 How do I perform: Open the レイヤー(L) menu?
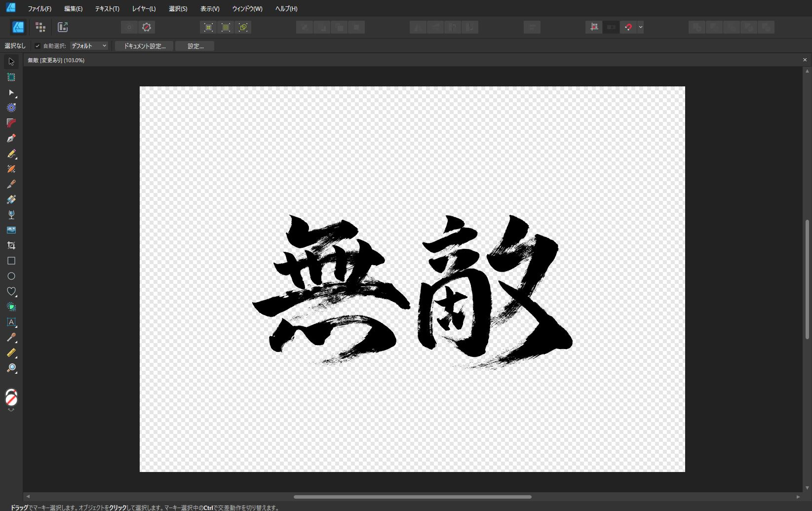(x=144, y=8)
